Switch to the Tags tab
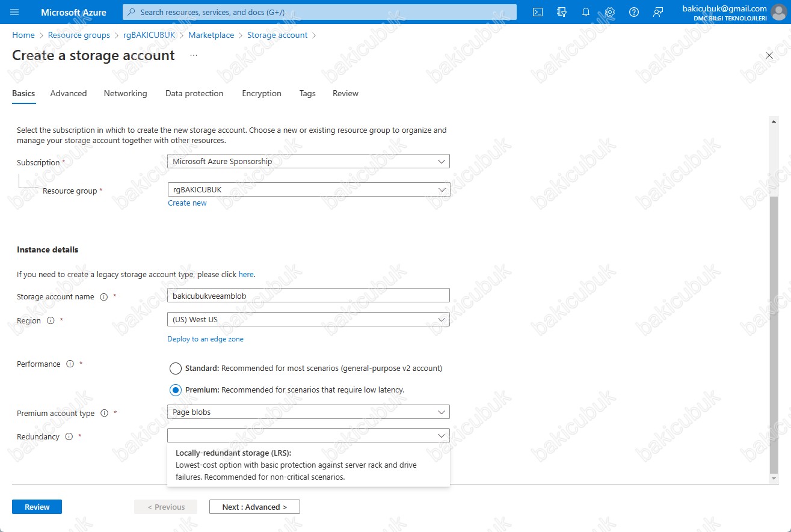Viewport: 791px width, 532px height. pyautogui.click(x=307, y=93)
